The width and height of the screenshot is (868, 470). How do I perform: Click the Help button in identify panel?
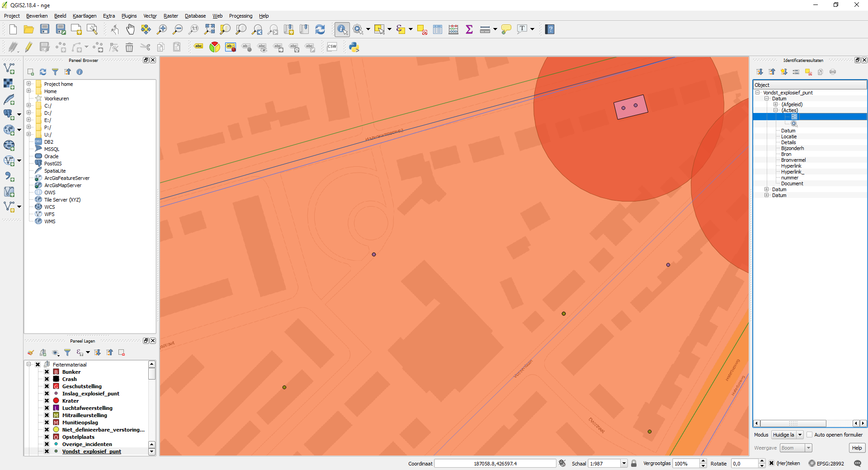click(x=856, y=448)
